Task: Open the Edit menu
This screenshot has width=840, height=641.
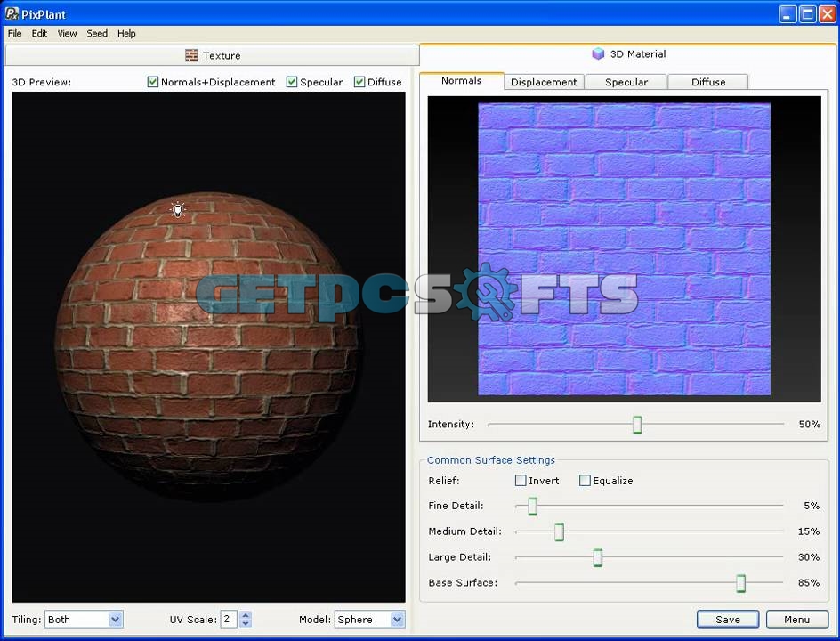Action: (39, 33)
